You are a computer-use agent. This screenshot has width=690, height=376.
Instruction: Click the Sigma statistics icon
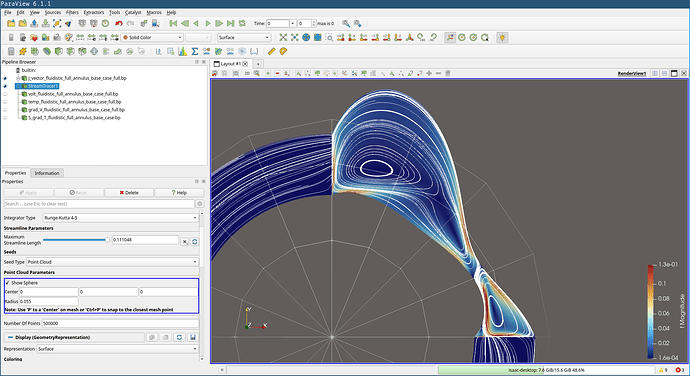195,52
